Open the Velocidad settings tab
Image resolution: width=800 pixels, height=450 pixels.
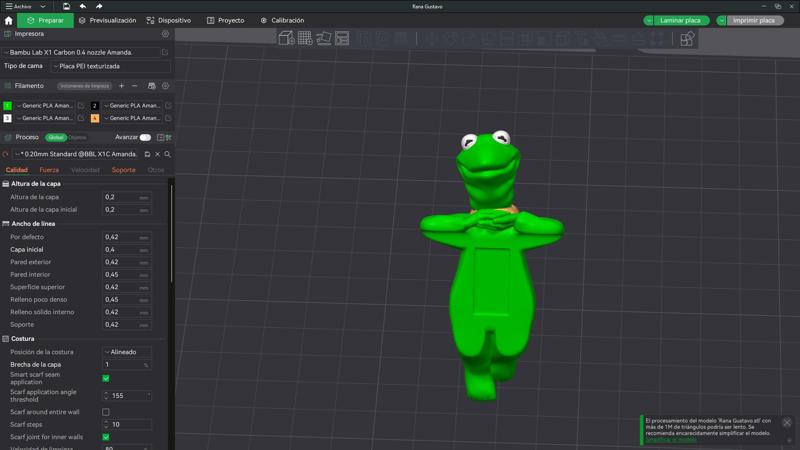pos(85,170)
